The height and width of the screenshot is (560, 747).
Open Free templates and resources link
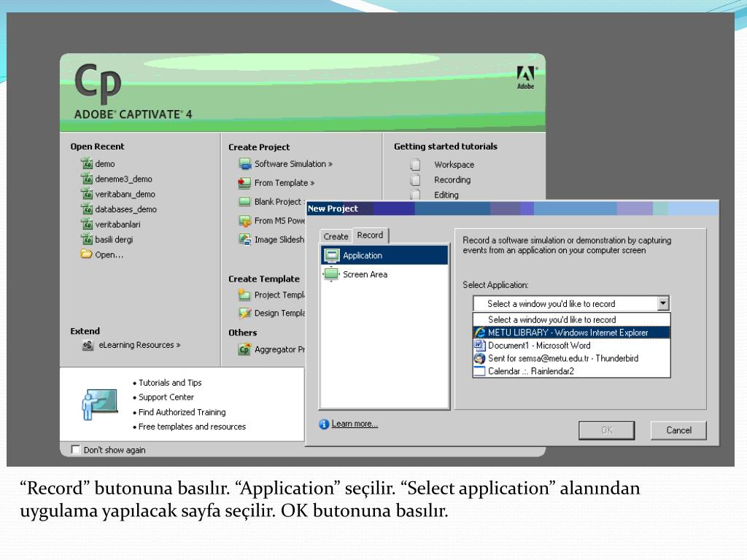[192, 427]
